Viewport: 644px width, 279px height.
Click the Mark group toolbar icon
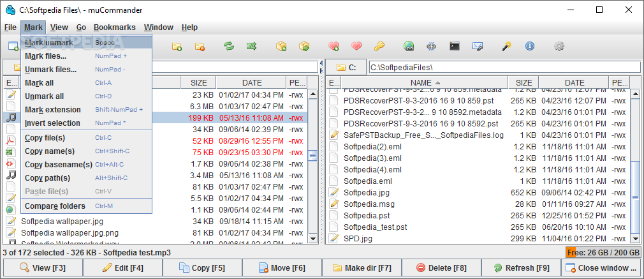(177, 47)
